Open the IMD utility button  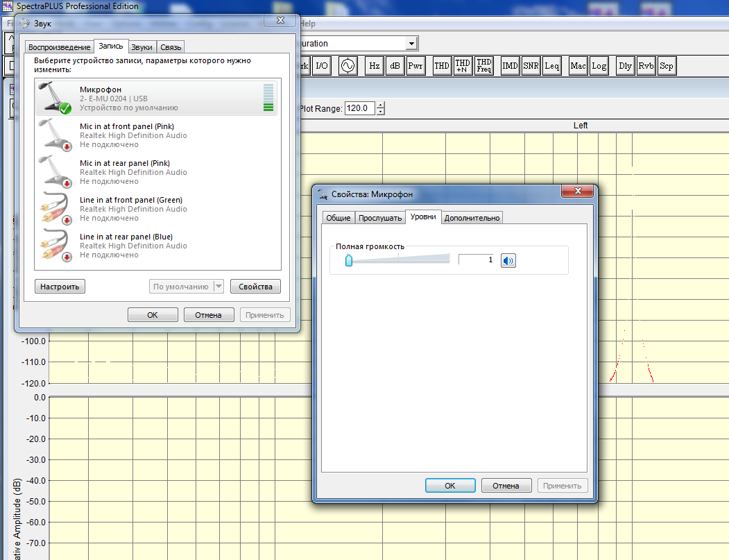click(x=510, y=66)
